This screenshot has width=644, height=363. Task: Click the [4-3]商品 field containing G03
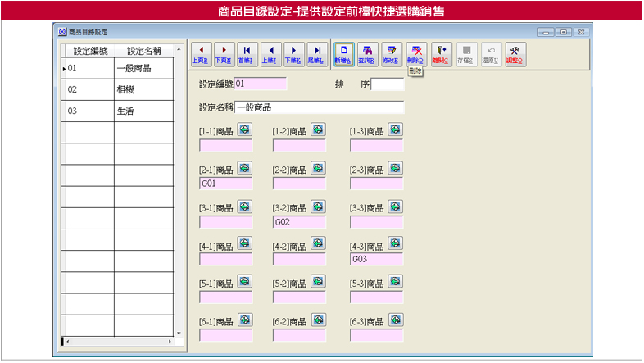(x=376, y=260)
